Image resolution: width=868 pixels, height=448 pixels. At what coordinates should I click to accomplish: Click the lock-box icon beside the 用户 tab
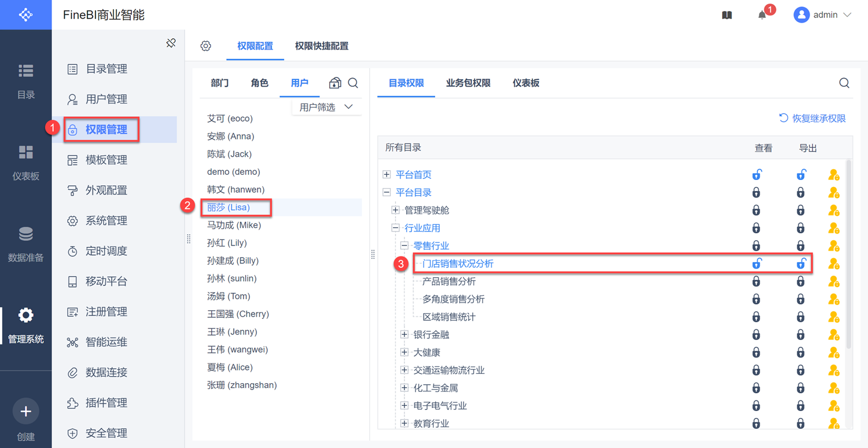tap(335, 83)
